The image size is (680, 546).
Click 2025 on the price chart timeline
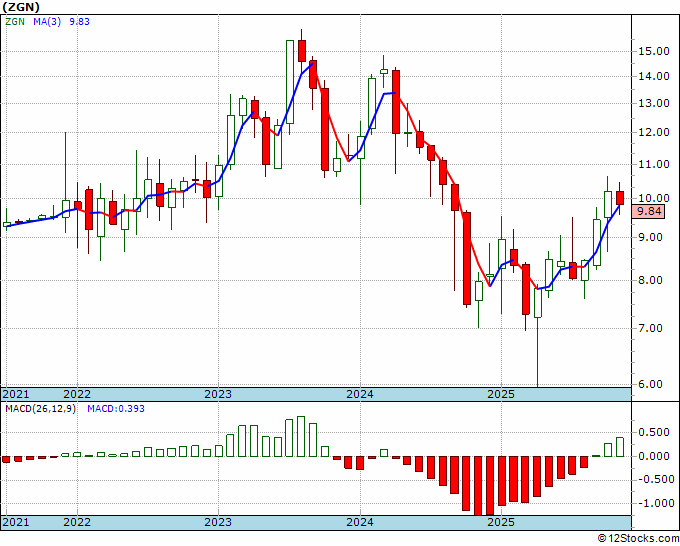[x=501, y=394]
